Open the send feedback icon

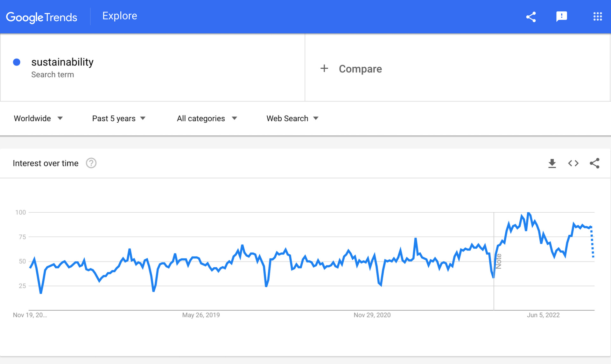tap(561, 17)
